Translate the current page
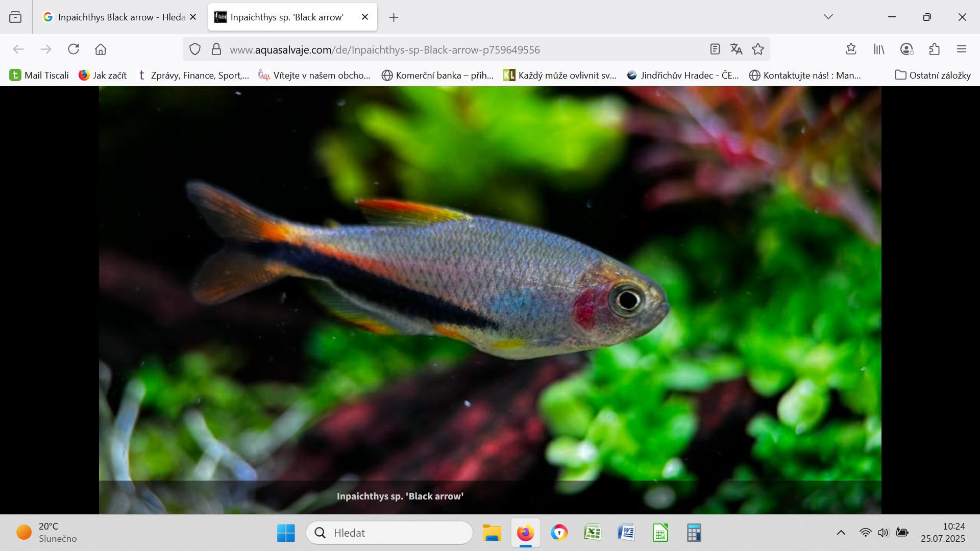980x551 pixels. click(736, 49)
